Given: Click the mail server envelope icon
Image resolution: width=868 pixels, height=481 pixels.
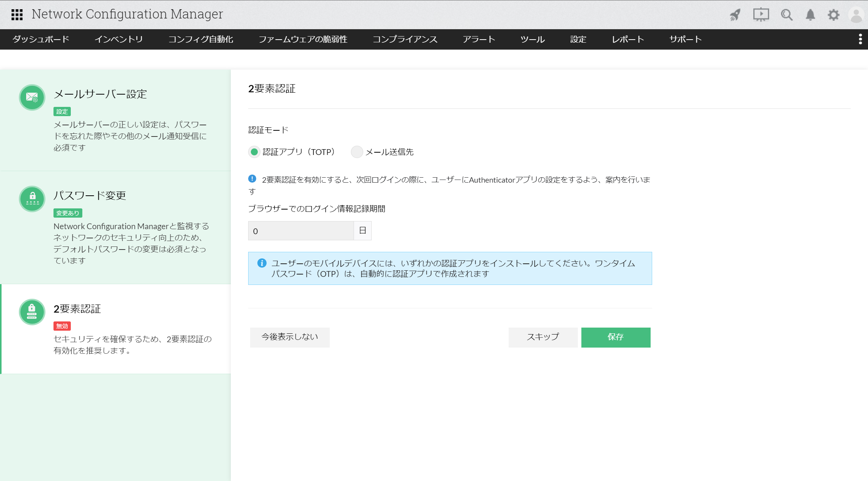Looking at the screenshot, I should [32, 97].
